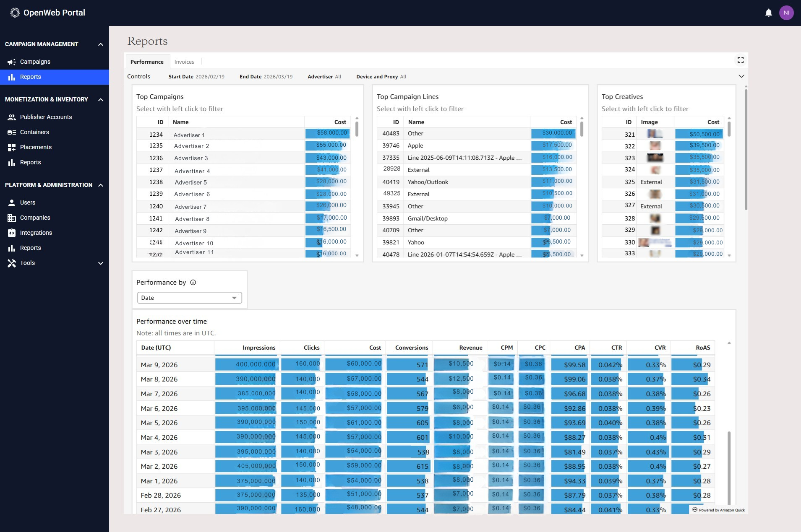Screen dimensions: 801x532
Task: Open Campaigns from the sidebar
Action: point(35,62)
